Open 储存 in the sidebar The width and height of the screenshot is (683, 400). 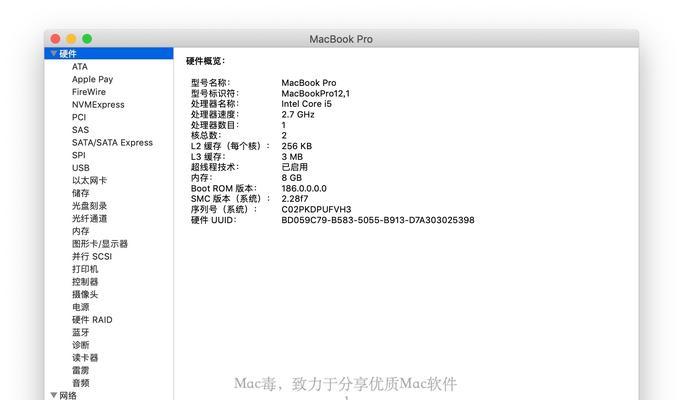click(81, 193)
